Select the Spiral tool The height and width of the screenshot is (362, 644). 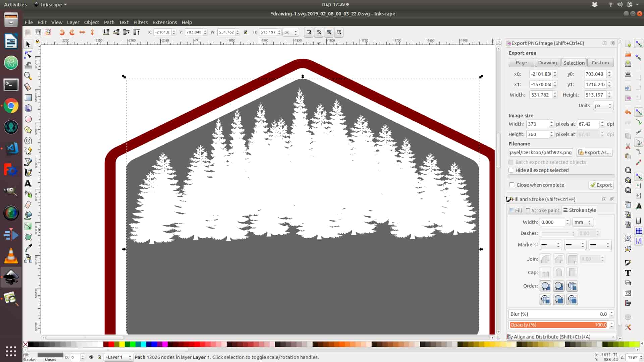[28, 140]
